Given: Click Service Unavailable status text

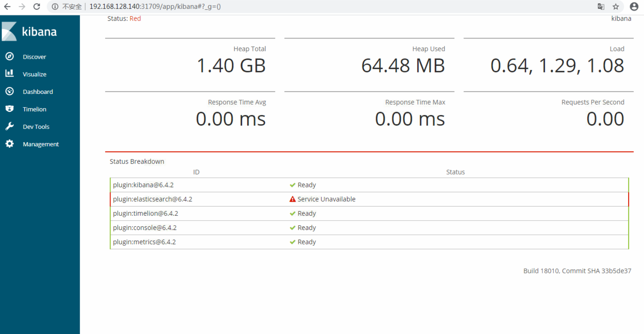Looking at the screenshot, I should click(326, 199).
